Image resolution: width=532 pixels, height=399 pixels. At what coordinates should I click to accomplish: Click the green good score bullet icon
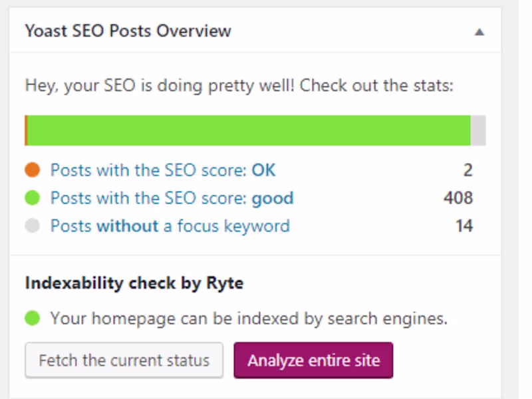32,198
